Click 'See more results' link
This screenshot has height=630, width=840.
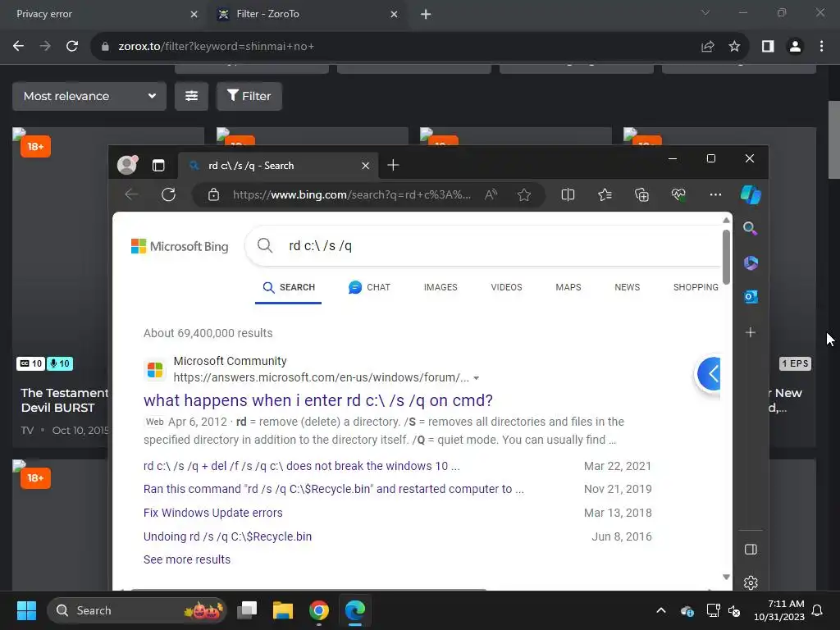[x=187, y=559]
